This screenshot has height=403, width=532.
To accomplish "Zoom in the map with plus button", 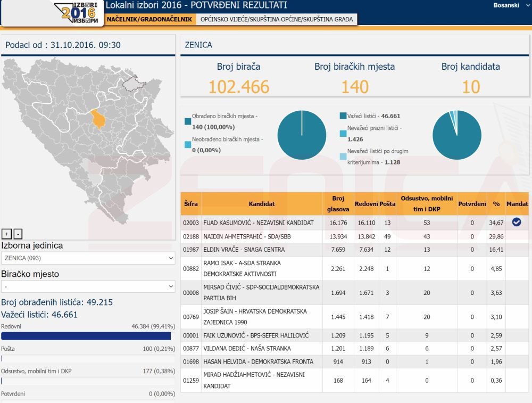I will (6, 234).
